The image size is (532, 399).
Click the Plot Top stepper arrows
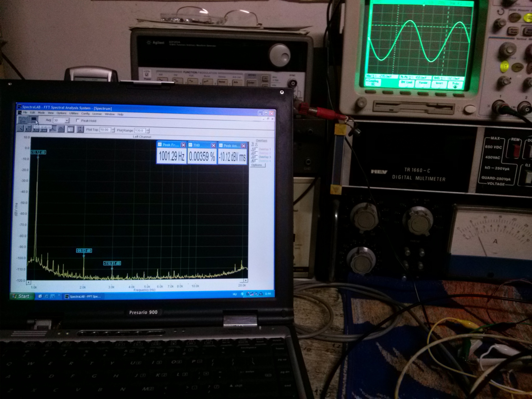pos(113,130)
